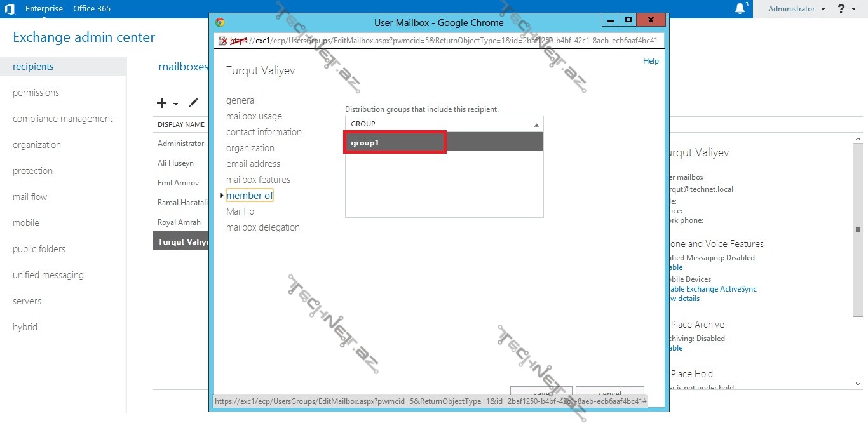Image resolution: width=868 pixels, height=423 pixels.
Task: Sort by the GROUP column header arrow
Action: tap(536, 124)
